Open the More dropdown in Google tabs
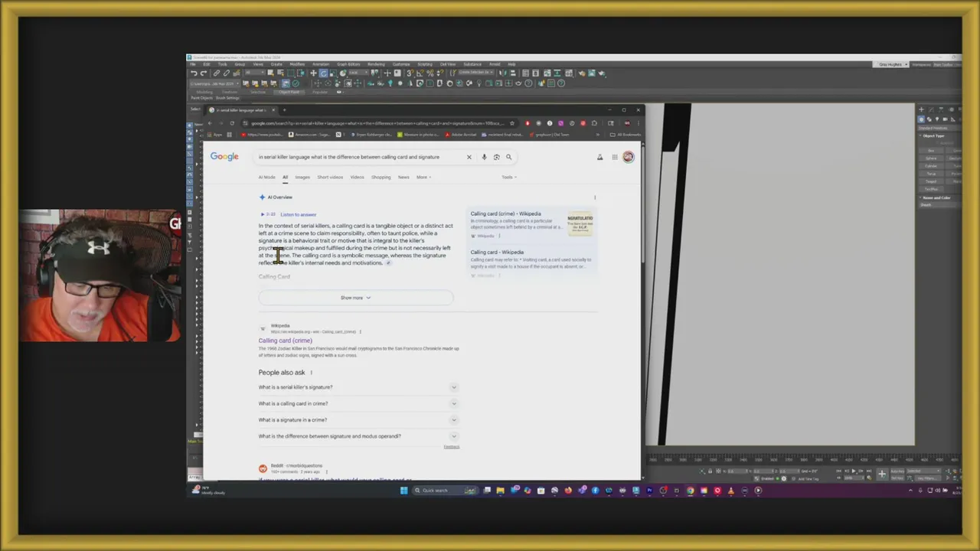The width and height of the screenshot is (980, 551). pos(423,177)
